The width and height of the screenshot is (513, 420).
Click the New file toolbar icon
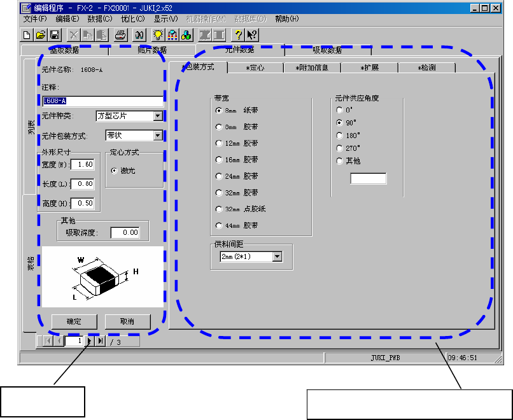pyautogui.click(x=27, y=35)
